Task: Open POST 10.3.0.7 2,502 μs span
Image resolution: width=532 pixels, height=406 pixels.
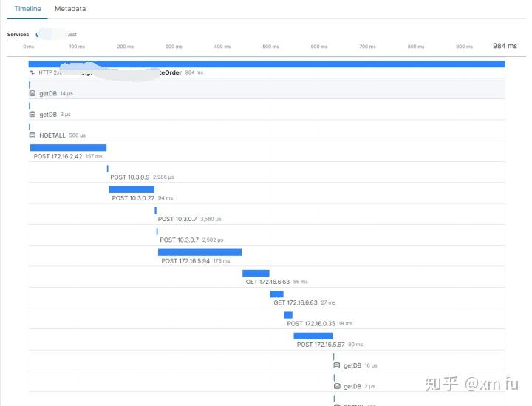Action: point(178,240)
